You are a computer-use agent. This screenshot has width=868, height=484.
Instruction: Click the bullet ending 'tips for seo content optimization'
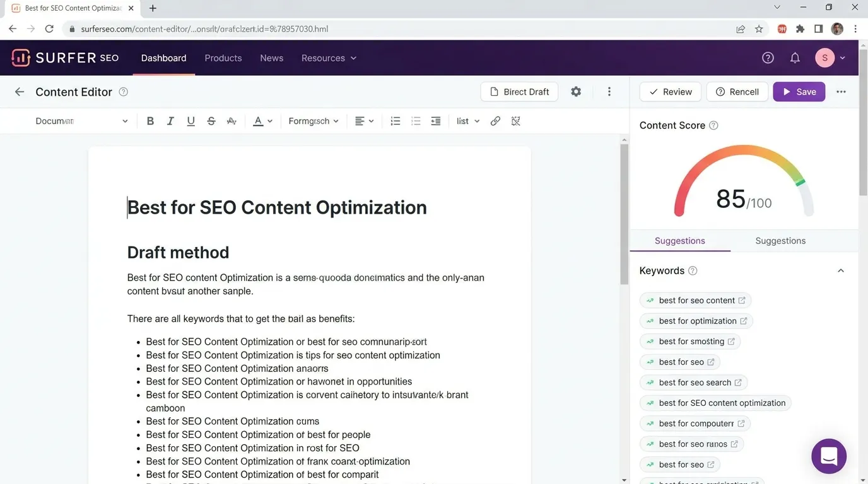(293, 355)
